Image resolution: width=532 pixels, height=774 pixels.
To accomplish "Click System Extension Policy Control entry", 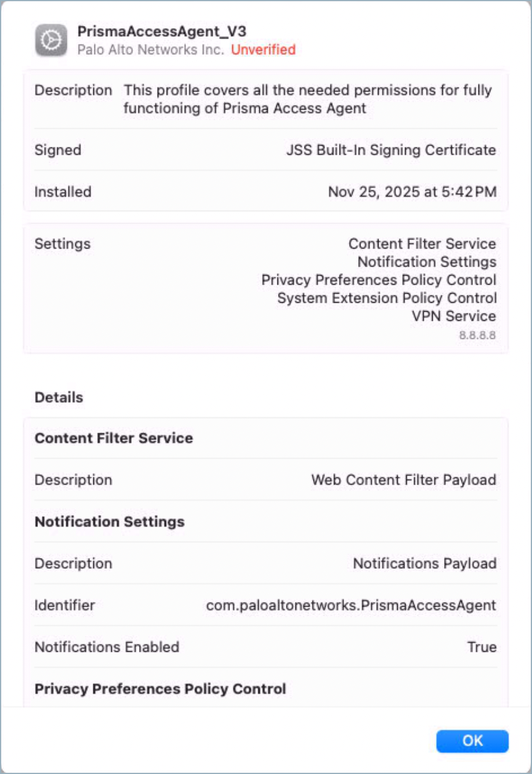I will point(387,298).
